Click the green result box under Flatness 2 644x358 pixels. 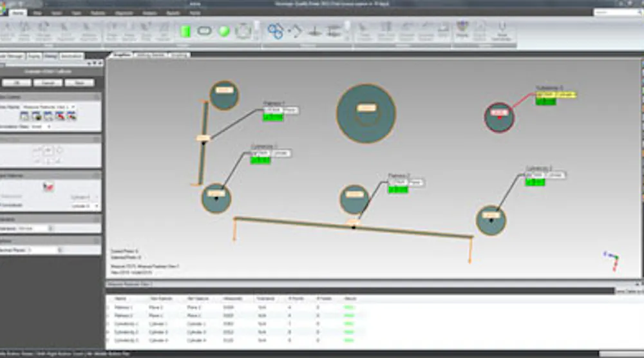coord(398,189)
